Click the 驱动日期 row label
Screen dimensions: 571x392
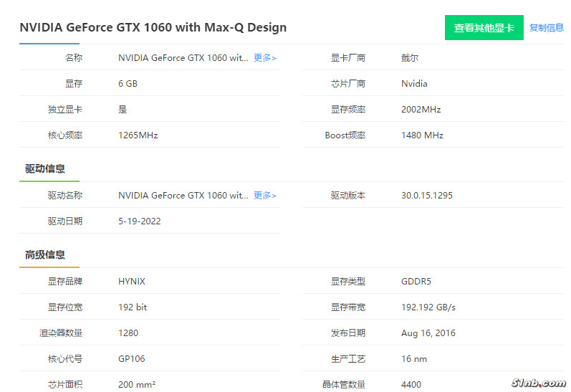point(65,221)
